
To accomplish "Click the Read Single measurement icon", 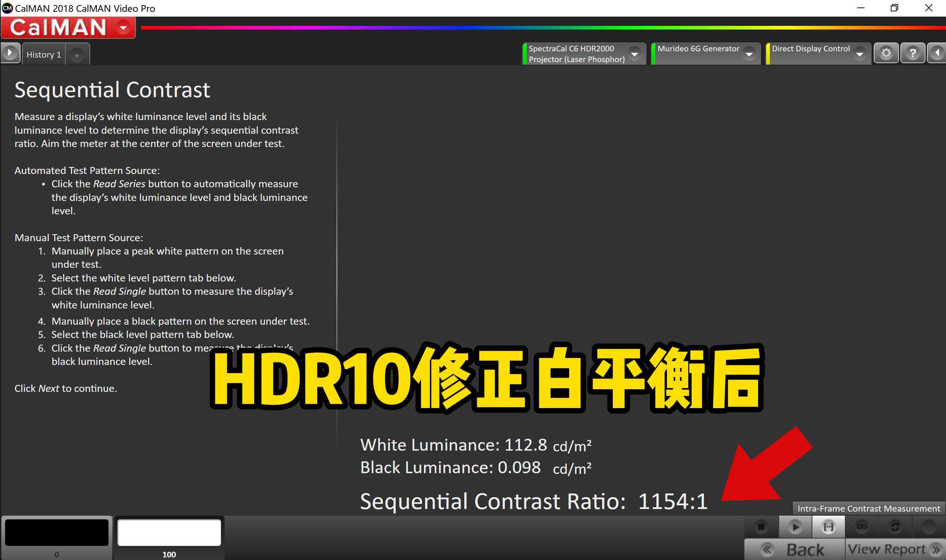I will click(828, 527).
